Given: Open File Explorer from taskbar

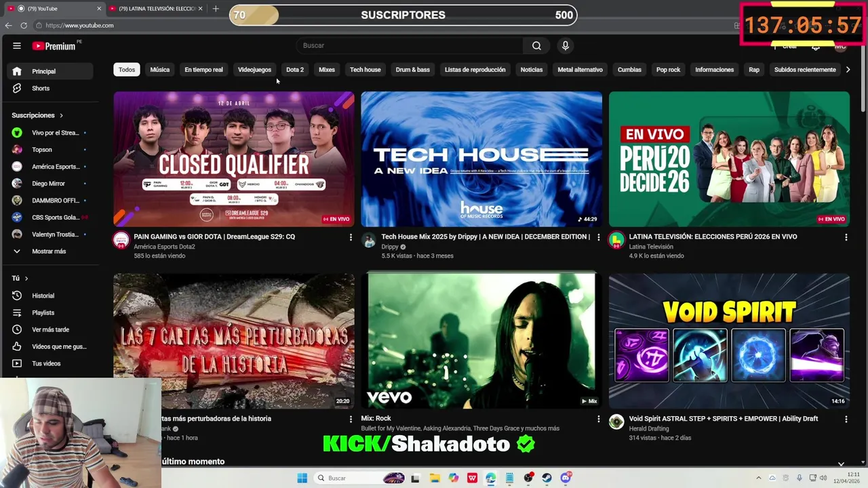Looking at the screenshot, I should tap(435, 478).
